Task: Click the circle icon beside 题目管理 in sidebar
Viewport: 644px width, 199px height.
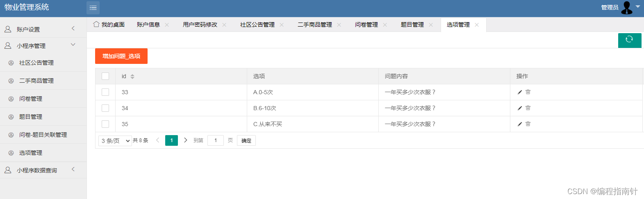Action: 11,117
